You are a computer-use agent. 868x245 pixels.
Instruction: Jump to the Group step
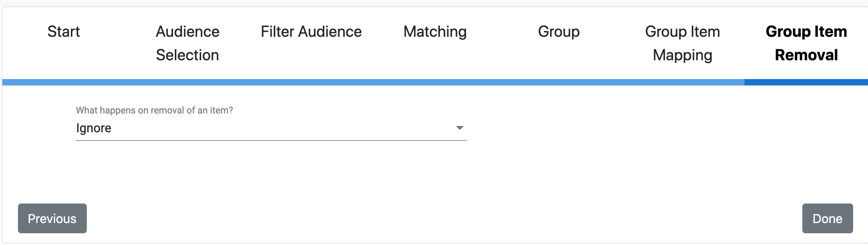pyautogui.click(x=559, y=32)
